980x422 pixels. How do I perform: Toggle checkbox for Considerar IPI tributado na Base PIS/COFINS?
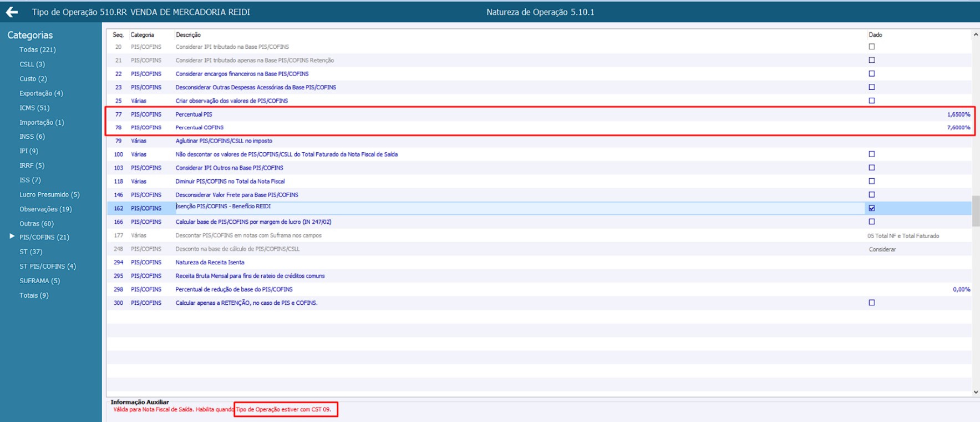coord(872,47)
